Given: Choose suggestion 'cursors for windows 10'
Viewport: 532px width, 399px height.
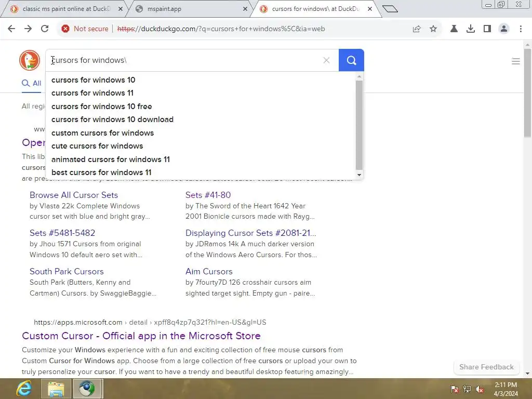Looking at the screenshot, I should 94,80.
